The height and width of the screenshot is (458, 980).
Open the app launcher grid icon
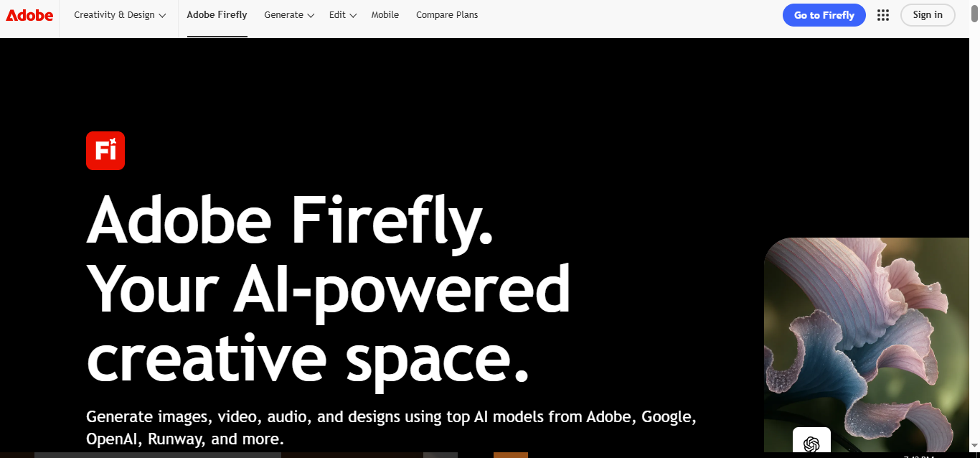(882, 14)
